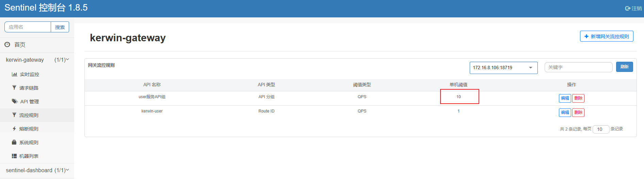Click the API 名称 column header
Viewport: 644px width, 179px height.
152,85
